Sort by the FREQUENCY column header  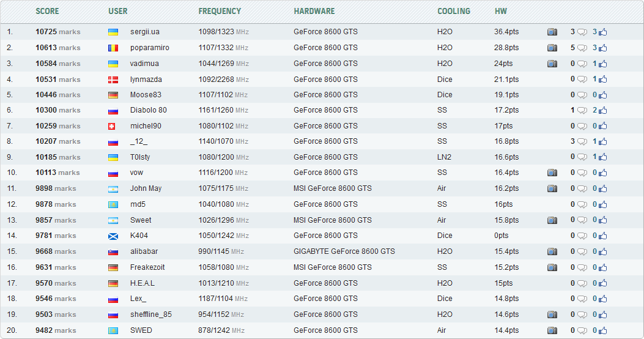pos(220,11)
